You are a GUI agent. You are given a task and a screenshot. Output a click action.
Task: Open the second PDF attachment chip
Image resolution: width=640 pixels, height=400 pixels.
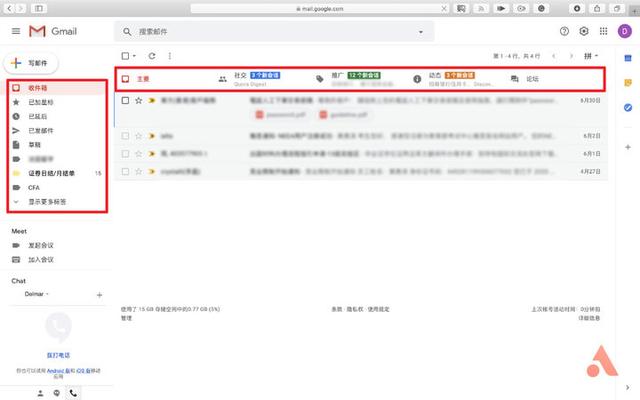(343, 115)
